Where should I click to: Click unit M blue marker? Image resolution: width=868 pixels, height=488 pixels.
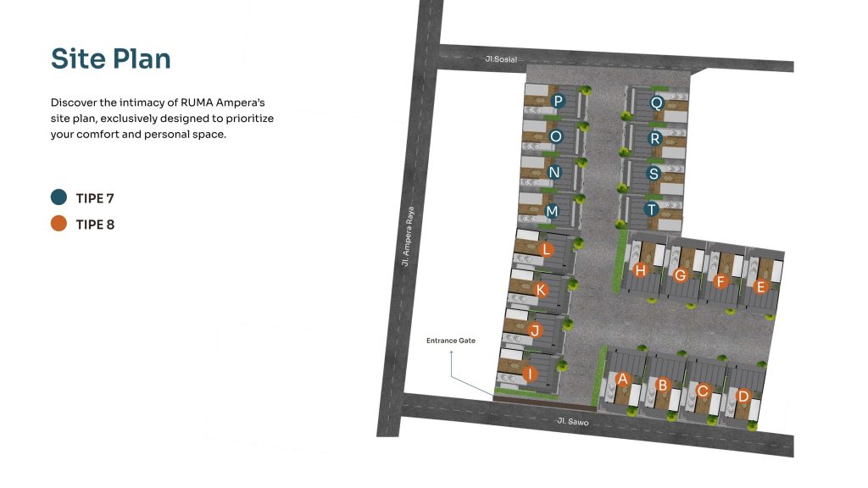pos(552,210)
